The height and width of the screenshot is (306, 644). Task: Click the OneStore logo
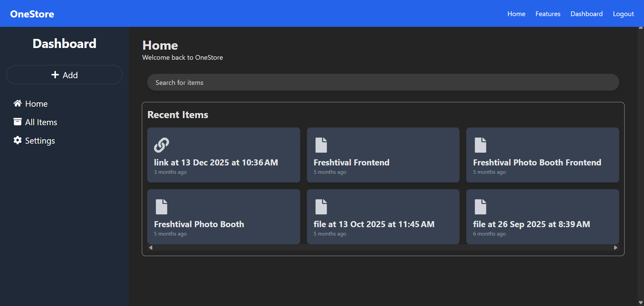point(32,14)
